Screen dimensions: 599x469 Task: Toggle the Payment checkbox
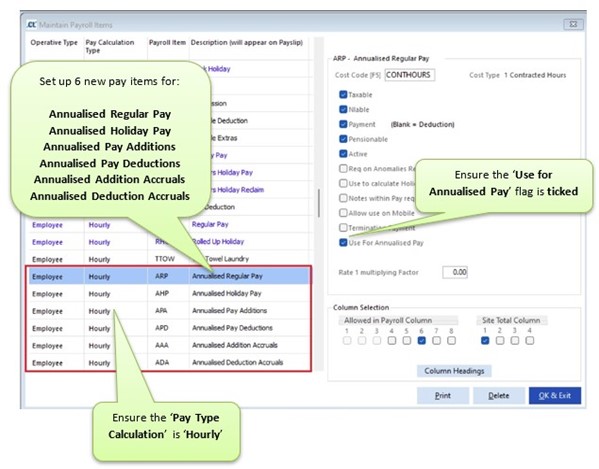coord(343,124)
